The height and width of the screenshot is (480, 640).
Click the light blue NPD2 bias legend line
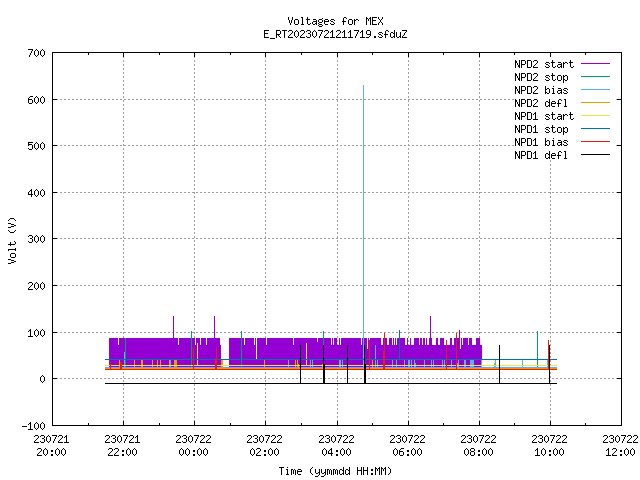coord(595,89)
